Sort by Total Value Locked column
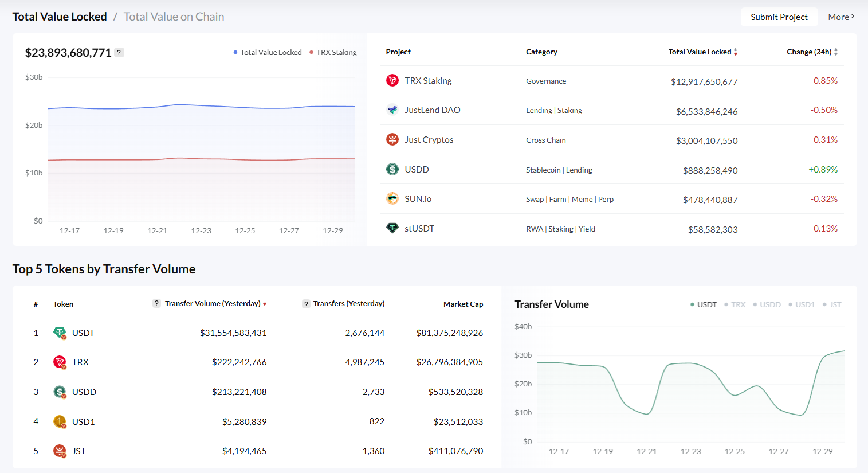 point(702,52)
